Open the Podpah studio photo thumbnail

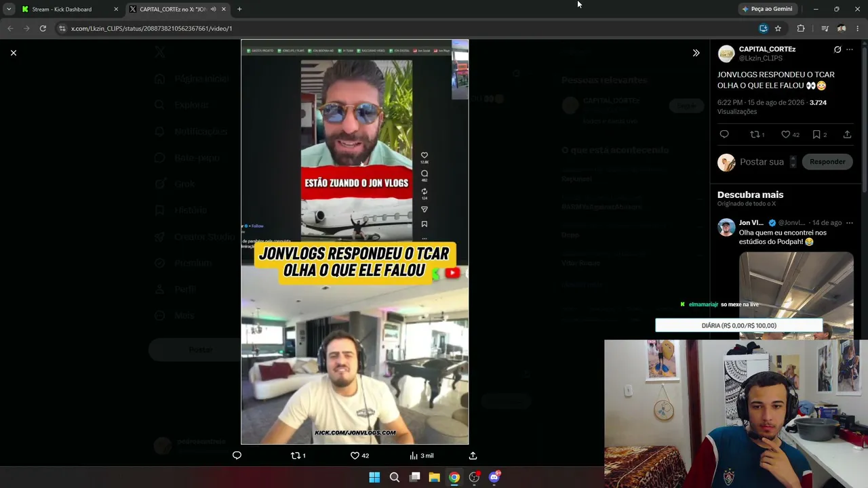pos(796,294)
